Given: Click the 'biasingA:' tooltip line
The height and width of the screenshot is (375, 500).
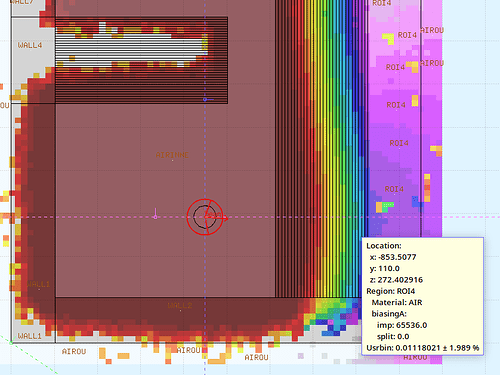Looking at the screenshot, I should tap(389, 314).
